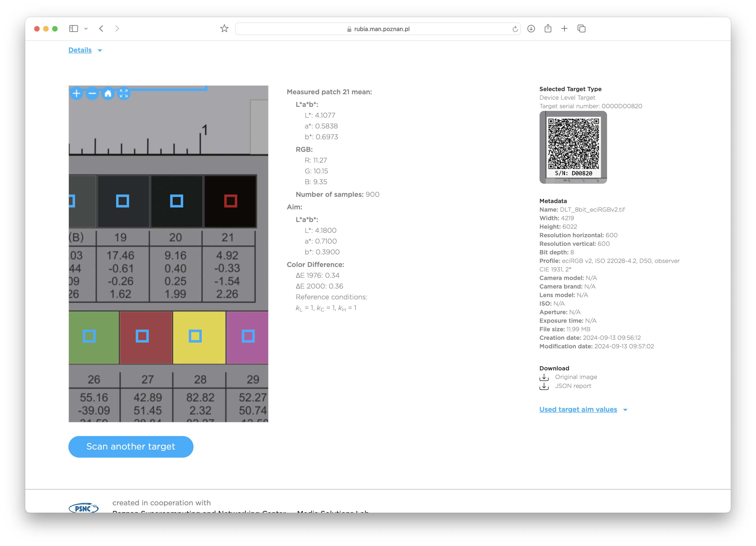Click the Target serial number text

point(591,106)
